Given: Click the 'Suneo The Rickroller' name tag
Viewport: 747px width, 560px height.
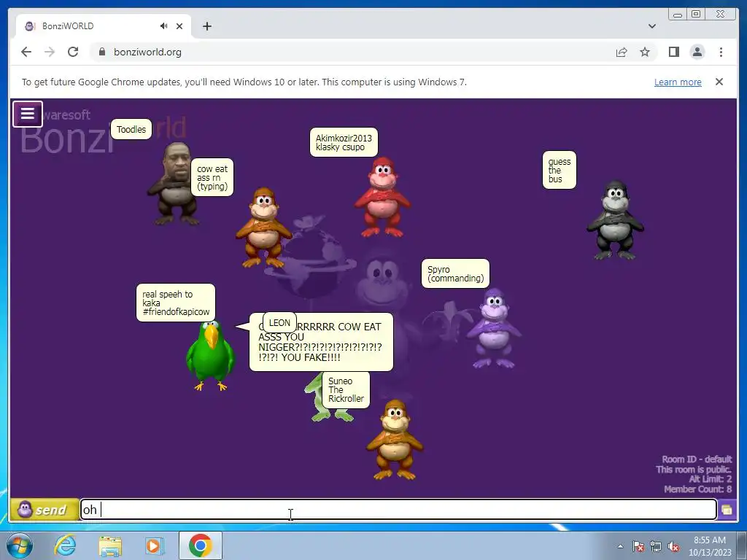Looking at the screenshot, I should pyautogui.click(x=346, y=390).
